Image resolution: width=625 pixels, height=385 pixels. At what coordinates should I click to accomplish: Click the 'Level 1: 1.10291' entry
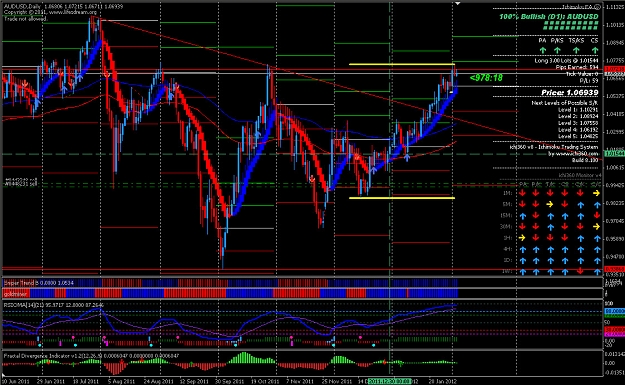[578, 110]
